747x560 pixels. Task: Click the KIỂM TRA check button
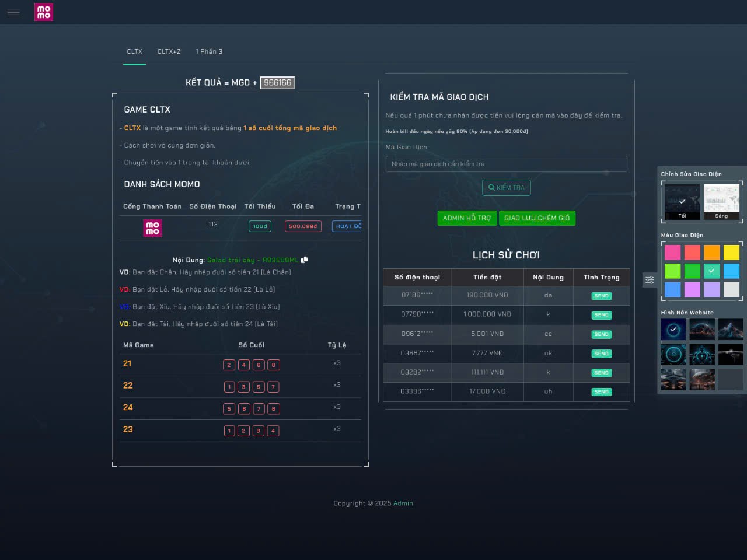click(x=507, y=188)
